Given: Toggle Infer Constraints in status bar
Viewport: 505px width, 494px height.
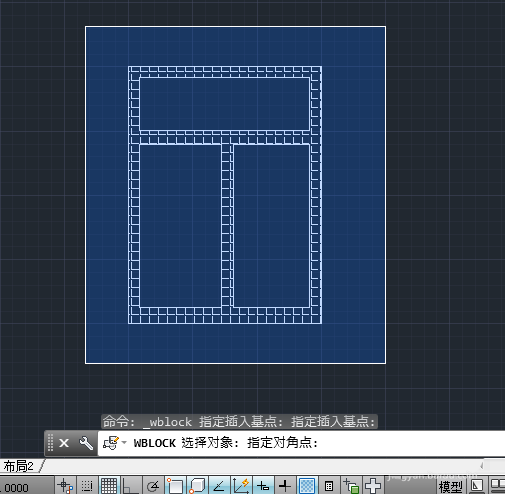Looking at the screenshot, I should point(65,486).
